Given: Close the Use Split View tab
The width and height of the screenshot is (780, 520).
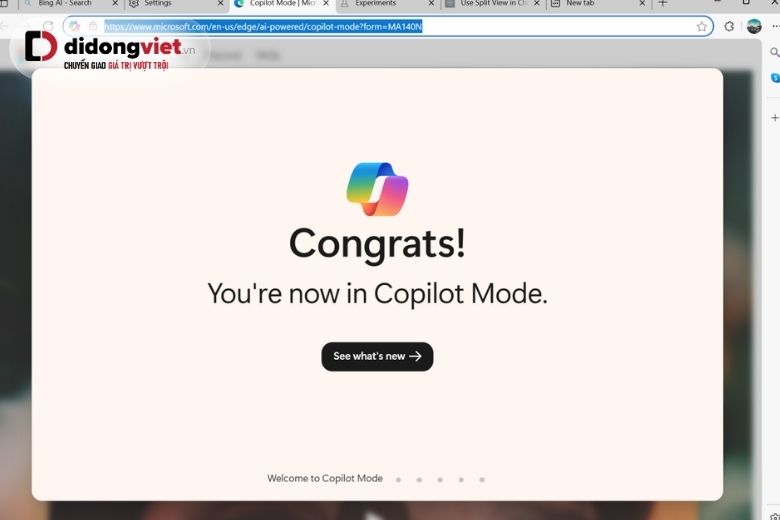Looking at the screenshot, I should [537, 3].
